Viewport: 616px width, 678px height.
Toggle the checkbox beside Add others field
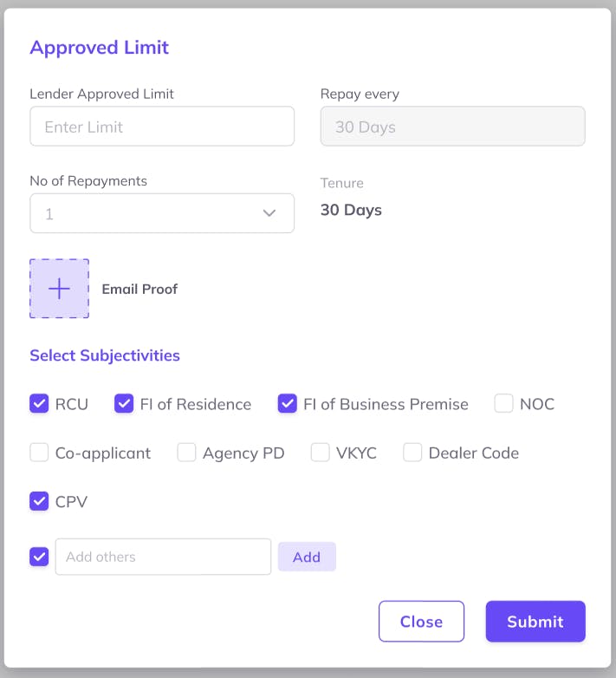(x=39, y=557)
